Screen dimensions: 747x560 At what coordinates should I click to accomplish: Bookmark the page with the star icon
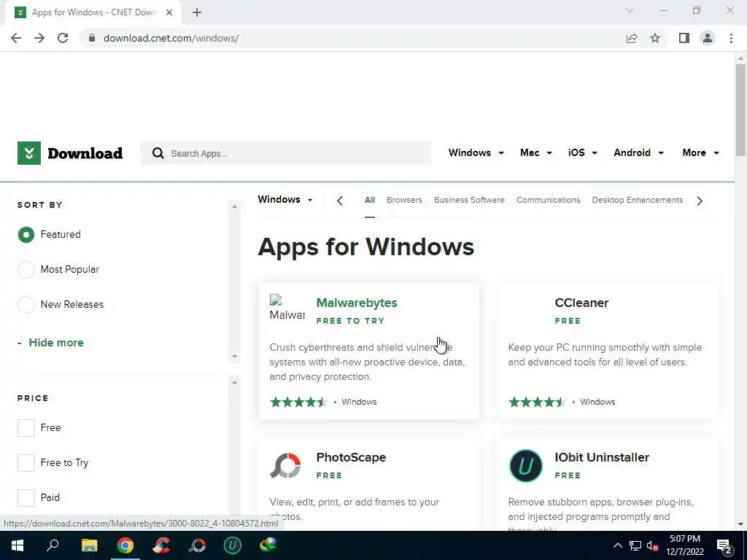click(x=655, y=38)
